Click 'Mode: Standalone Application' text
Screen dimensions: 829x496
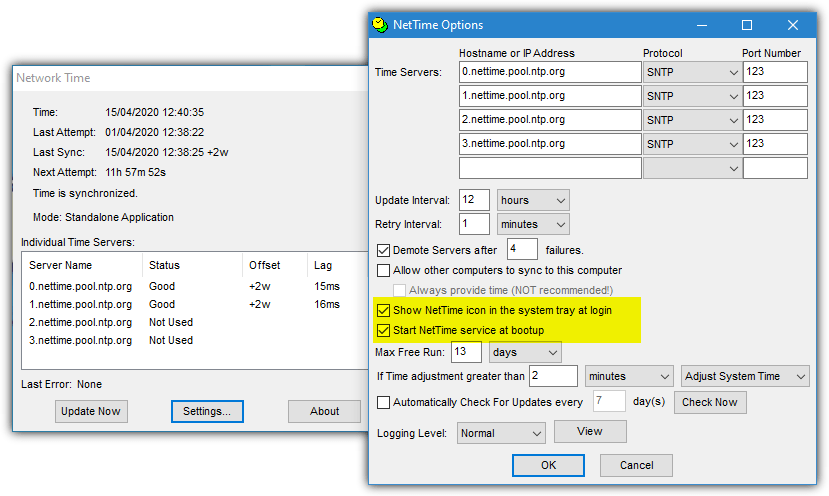(103, 217)
